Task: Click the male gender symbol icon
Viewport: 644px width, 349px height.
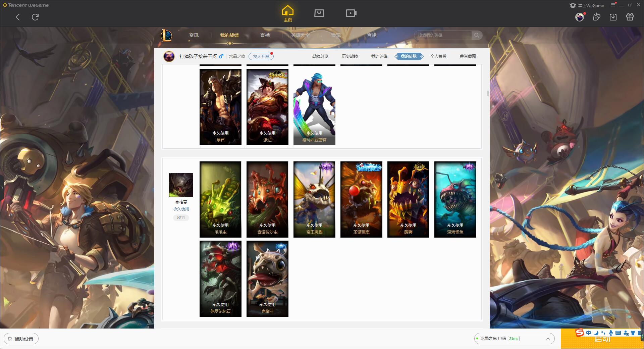Action: click(x=221, y=56)
